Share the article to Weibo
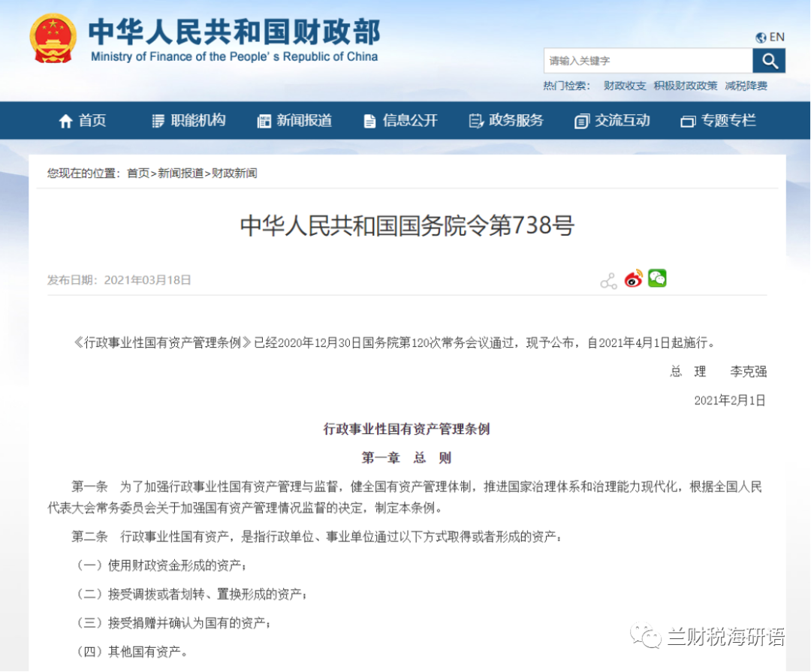Image resolution: width=811 pixels, height=672 pixels. click(x=633, y=279)
